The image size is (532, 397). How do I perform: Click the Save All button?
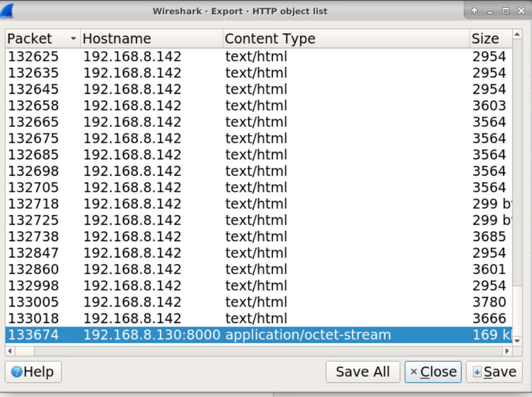(x=362, y=372)
